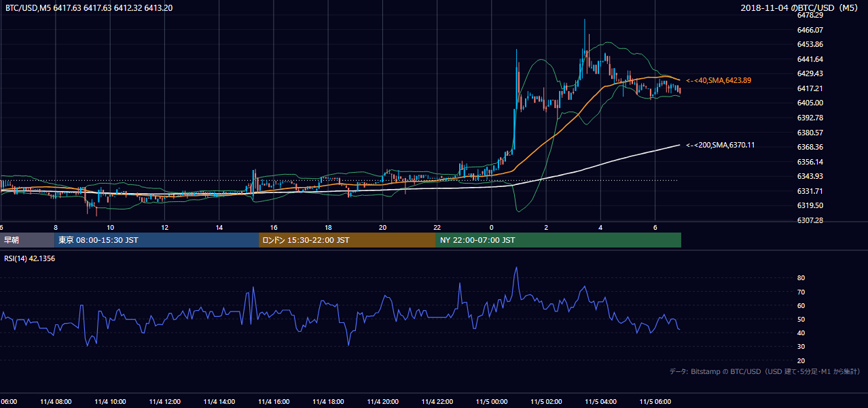Click price axis value 6441.64
The height and width of the screenshot is (408, 868).
[810, 59]
